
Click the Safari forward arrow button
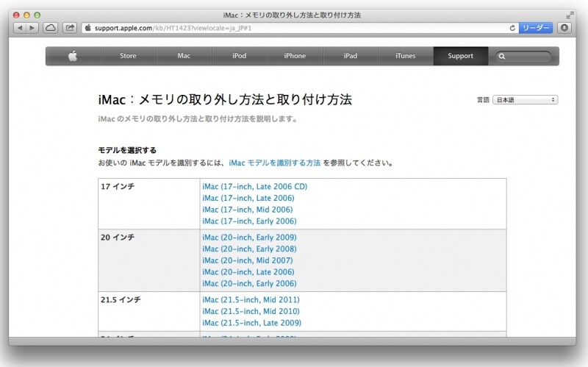32,28
